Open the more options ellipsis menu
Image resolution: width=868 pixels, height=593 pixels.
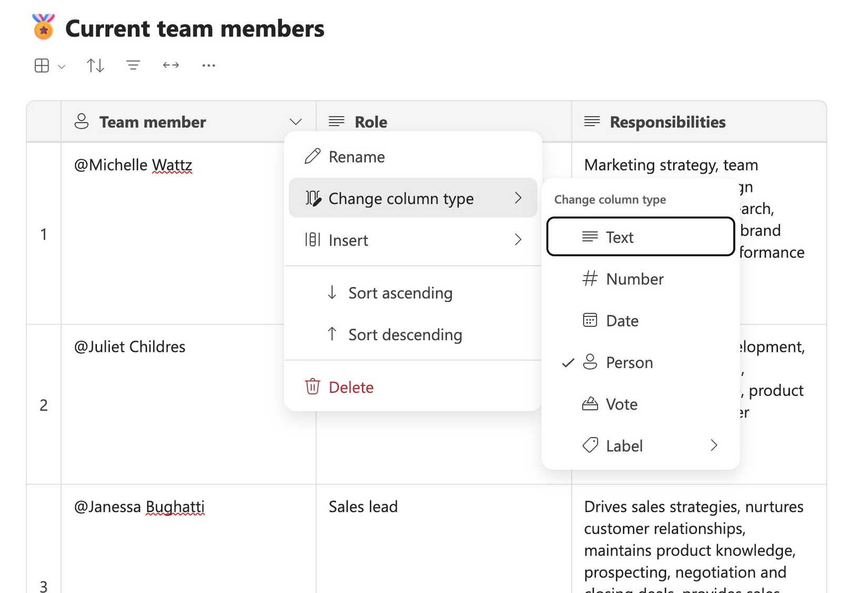pos(208,65)
